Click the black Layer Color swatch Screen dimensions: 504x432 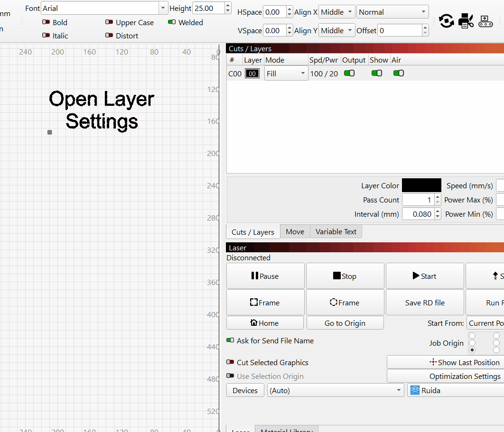pos(421,185)
